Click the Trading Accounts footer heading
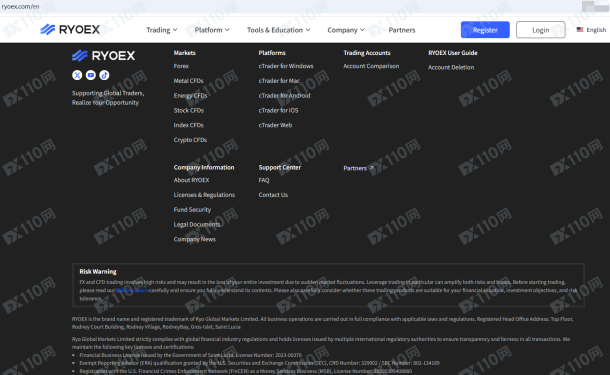Image resolution: width=610 pixels, height=375 pixels. tap(367, 53)
